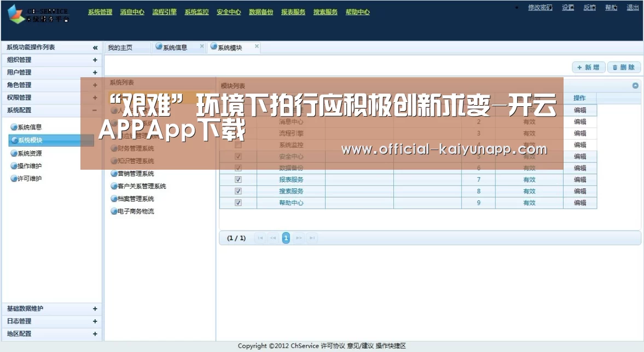Click 编辑 in the 安全中心 table row
Viewport: 644px width, 352px height.
tap(580, 157)
